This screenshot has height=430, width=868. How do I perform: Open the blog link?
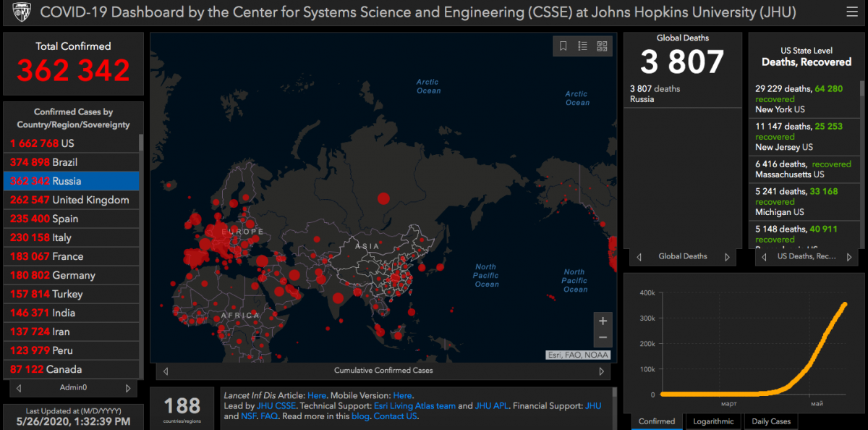(362, 416)
